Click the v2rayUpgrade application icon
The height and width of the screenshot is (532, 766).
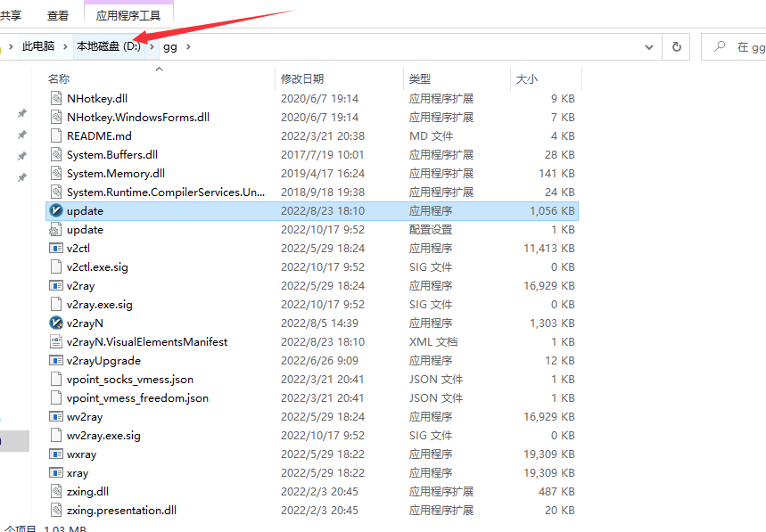tap(56, 360)
